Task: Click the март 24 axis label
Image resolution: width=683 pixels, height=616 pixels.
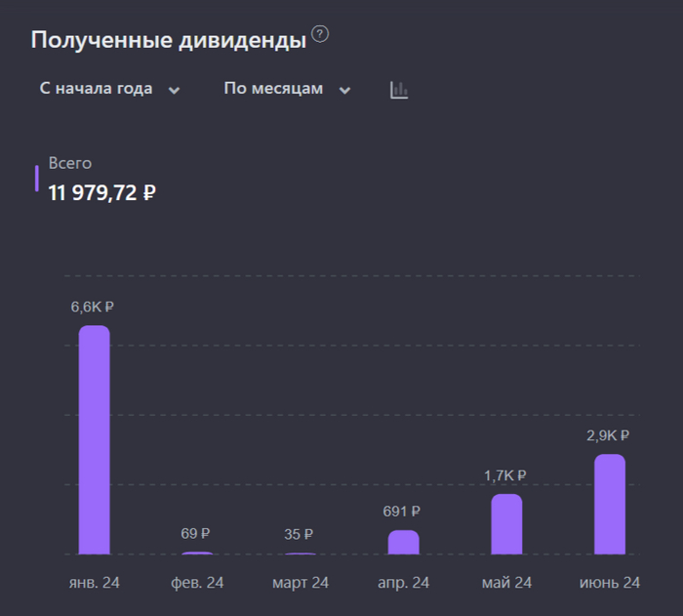Action: (x=301, y=583)
